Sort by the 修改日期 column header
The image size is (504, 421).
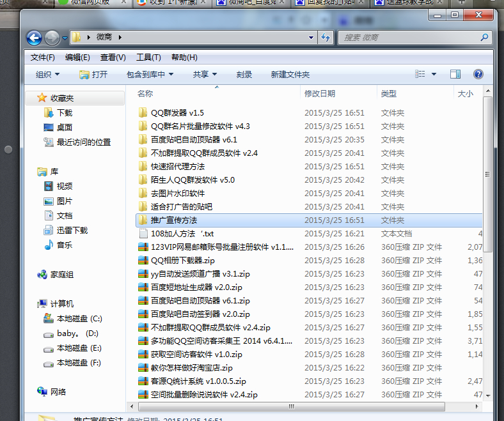(x=320, y=94)
